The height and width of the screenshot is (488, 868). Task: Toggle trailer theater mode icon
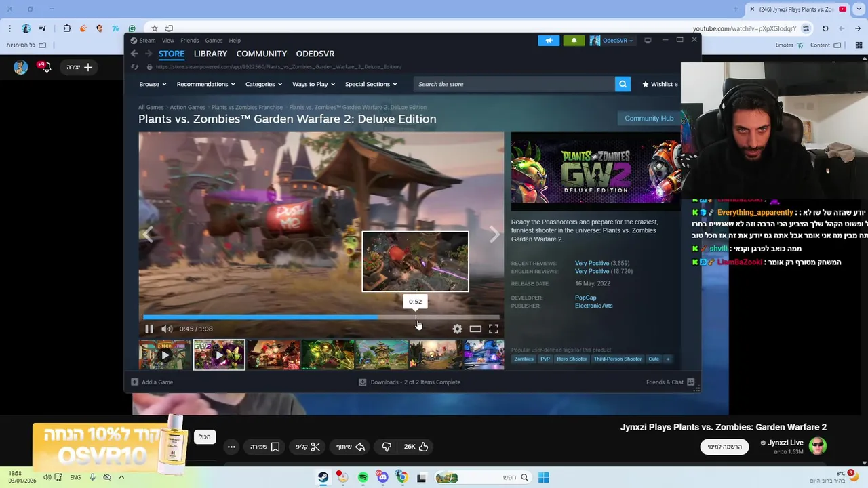[x=475, y=329]
